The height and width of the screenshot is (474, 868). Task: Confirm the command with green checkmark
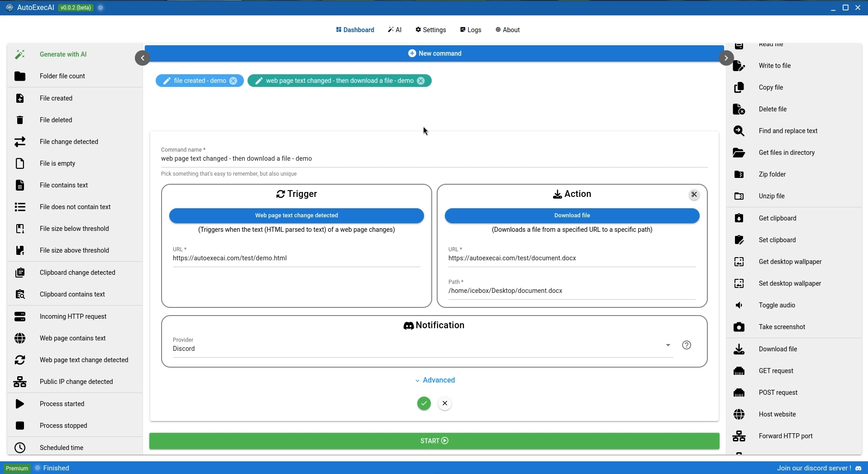[x=424, y=403]
